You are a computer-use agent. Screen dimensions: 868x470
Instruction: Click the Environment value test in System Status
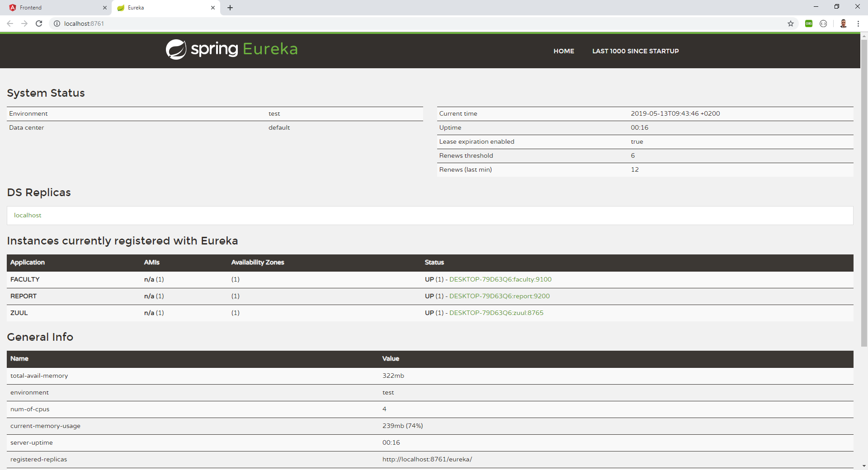[274, 113]
